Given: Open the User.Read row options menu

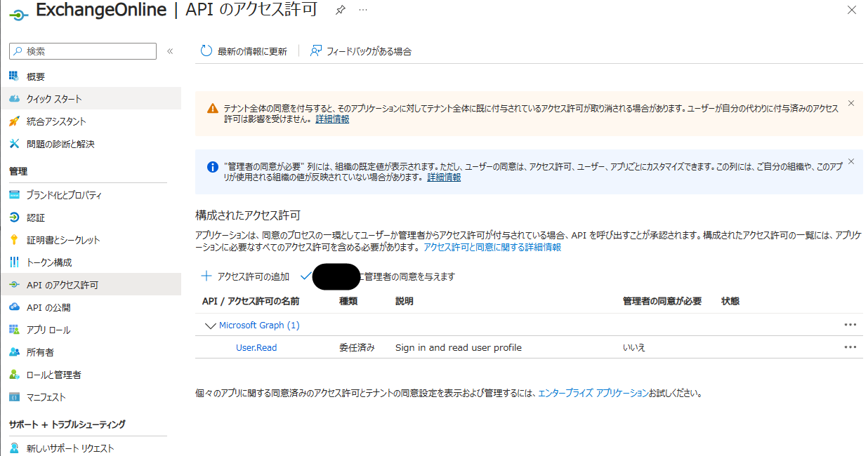Looking at the screenshot, I should coord(850,347).
